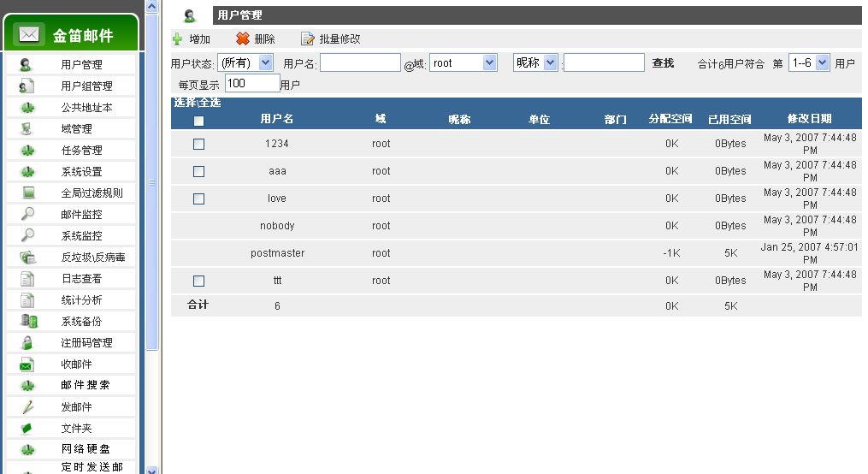Viewport: 868px width, 474px height.
Task: Toggle the select-all checkbox in table header
Action: [x=198, y=121]
